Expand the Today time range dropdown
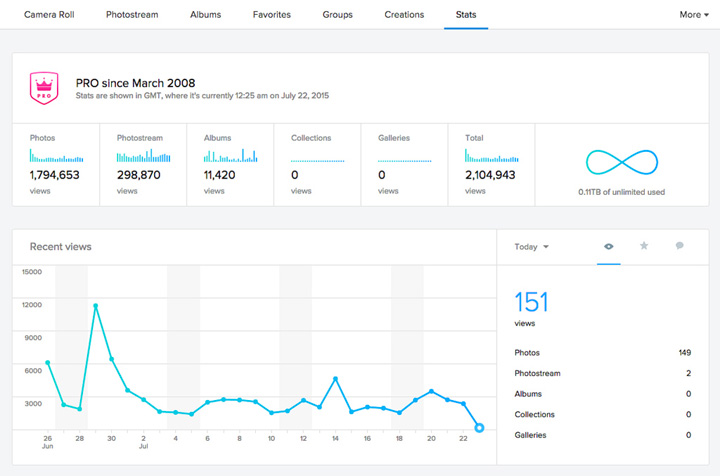Image resolution: width=720 pixels, height=476 pixels. [x=531, y=247]
